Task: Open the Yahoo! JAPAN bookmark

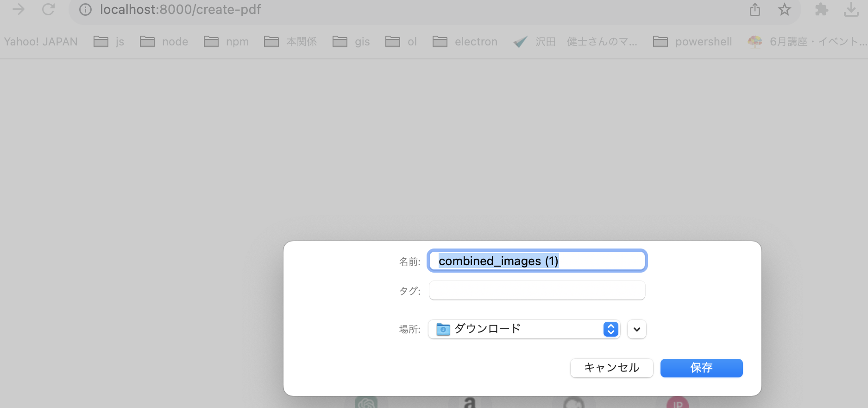Action: pyautogui.click(x=41, y=42)
